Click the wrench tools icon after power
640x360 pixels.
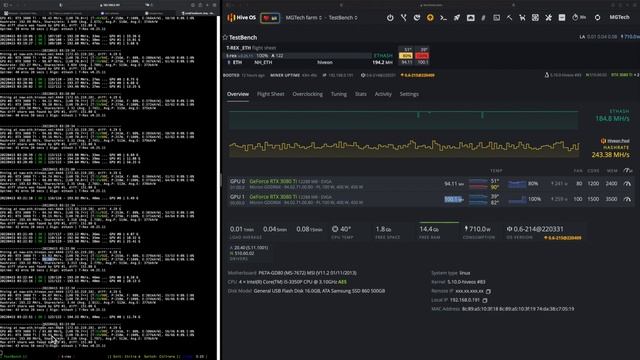pos(403,18)
